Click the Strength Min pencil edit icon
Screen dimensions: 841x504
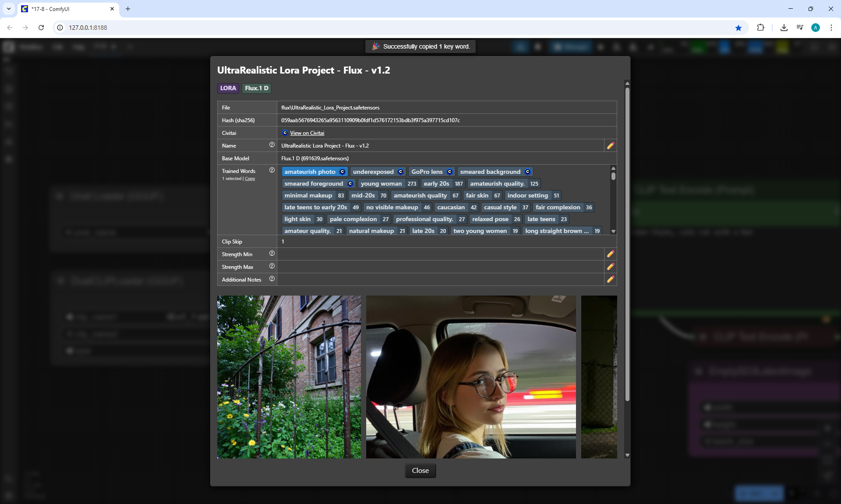pyautogui.click(x=610, y=254)
